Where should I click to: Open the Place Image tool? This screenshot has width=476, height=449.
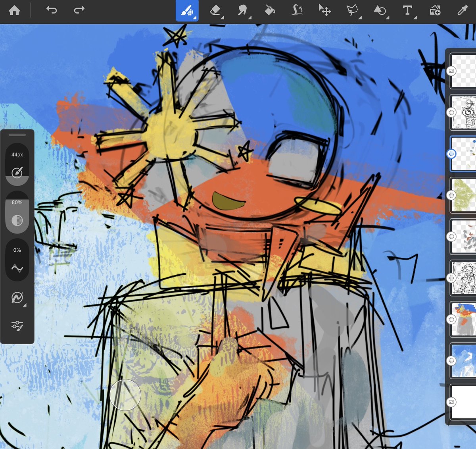(435, 10)
